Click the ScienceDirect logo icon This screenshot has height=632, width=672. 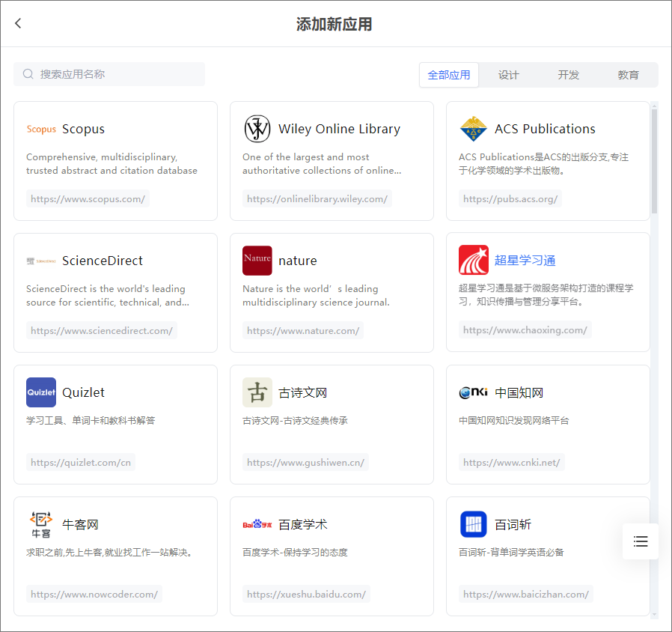41,261
